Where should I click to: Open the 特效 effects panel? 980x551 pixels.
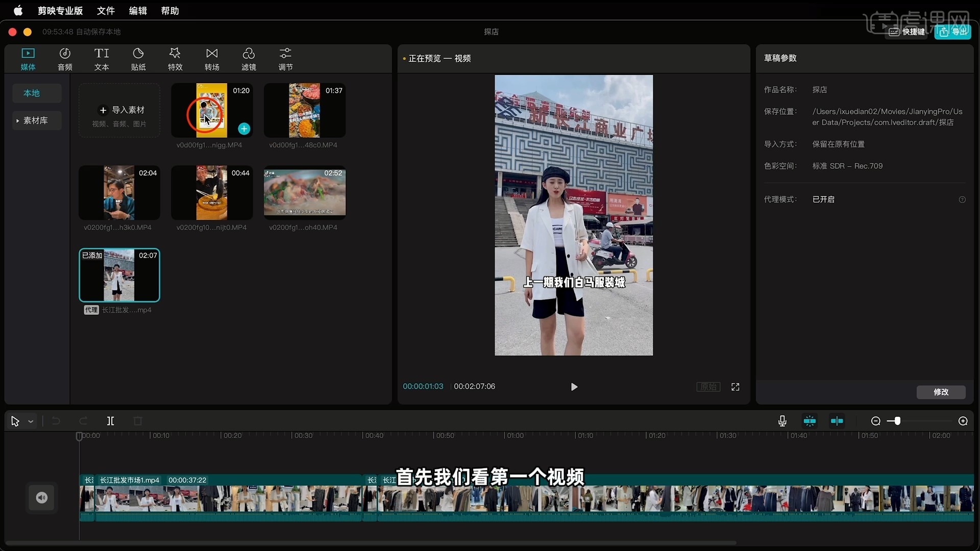pos(175,59)
